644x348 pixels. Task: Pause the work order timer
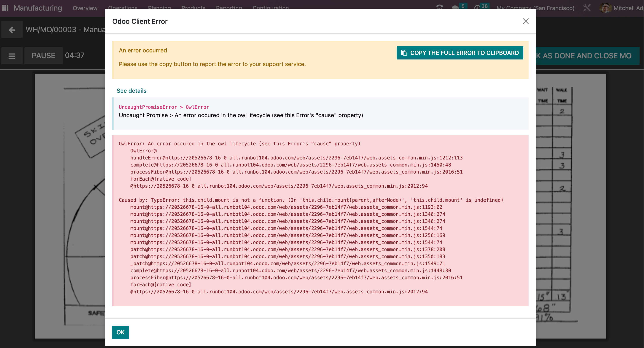pos(43,56)
